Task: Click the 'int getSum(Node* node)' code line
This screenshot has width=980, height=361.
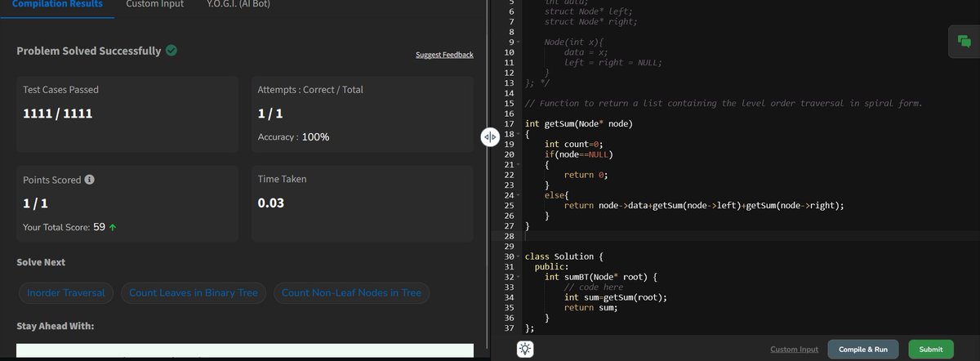Action: pyautogui.click(x=579, y=123)
